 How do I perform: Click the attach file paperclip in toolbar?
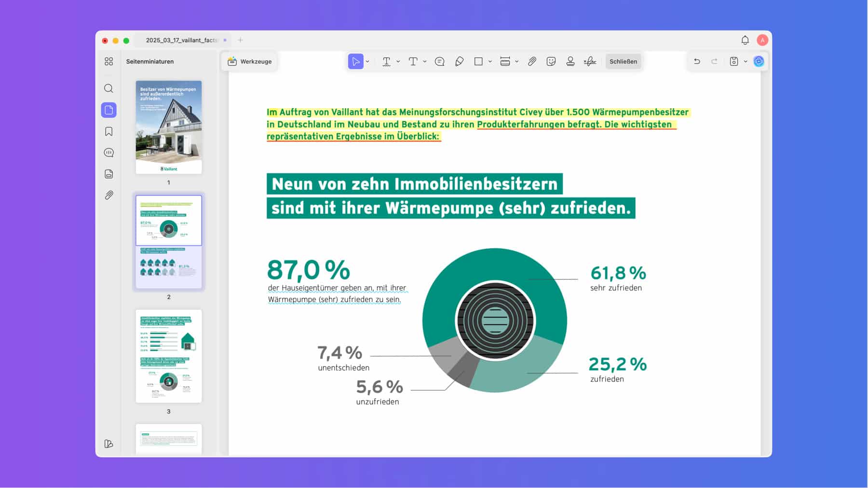coord(531,61)
